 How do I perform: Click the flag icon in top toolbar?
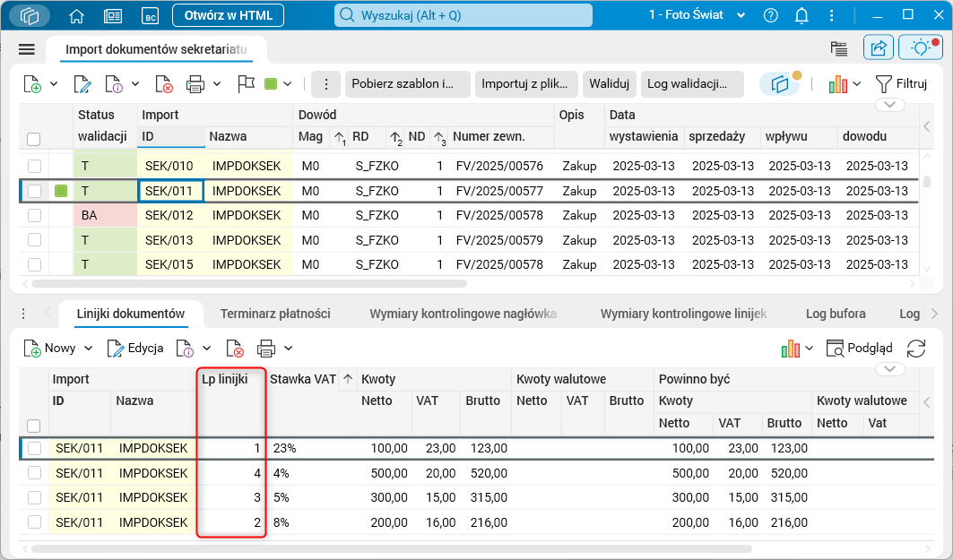(246, 84)
